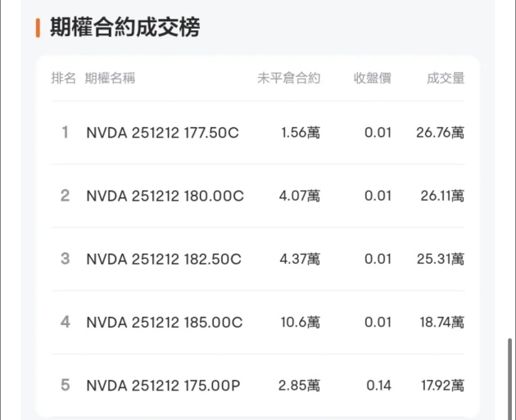This screenshot has height=420, width=516.
Task: Open NVDA 251212 182.50C option
Action: pyautogui.click(x=164, y=260)
